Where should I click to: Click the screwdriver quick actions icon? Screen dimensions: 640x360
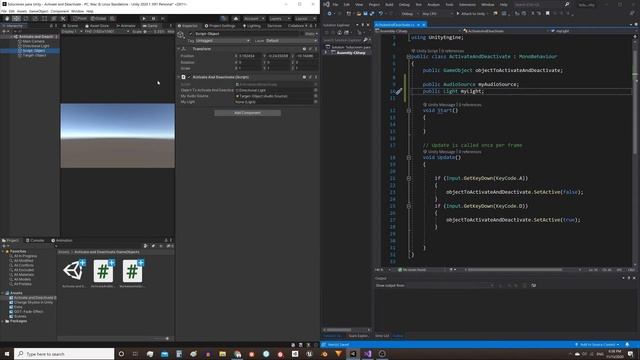point(399,91)
